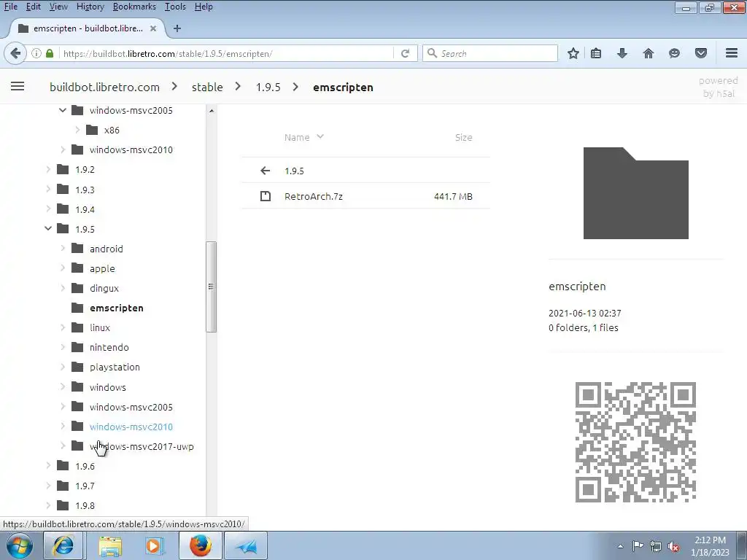
Task: Click the RetroArch.7z file icon
Action: point(266,196)
